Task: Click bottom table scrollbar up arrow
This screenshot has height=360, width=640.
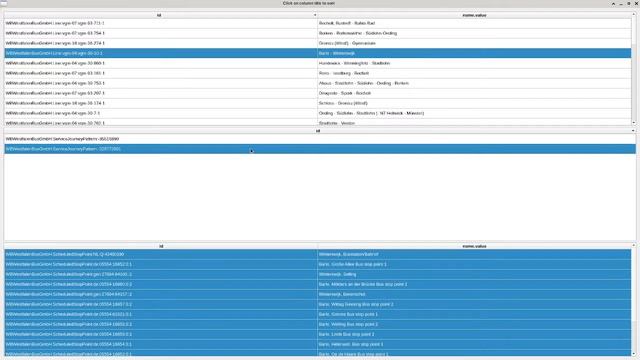Action: [633, 246]
